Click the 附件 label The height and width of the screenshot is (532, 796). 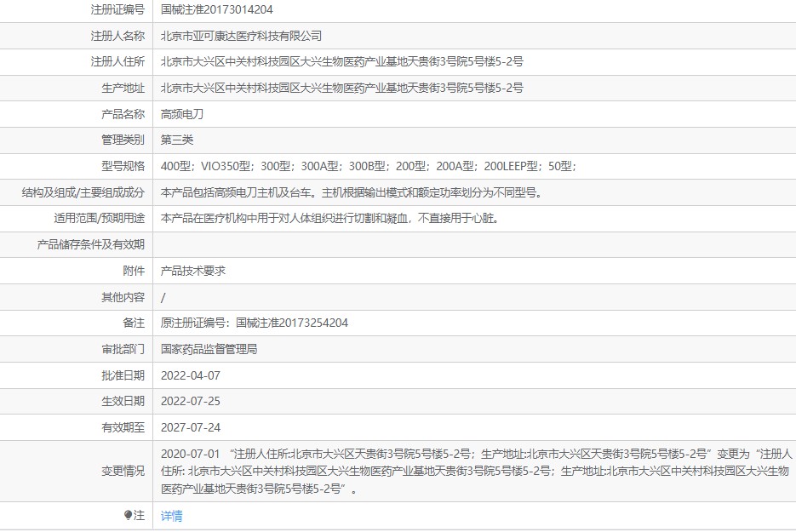134,271
